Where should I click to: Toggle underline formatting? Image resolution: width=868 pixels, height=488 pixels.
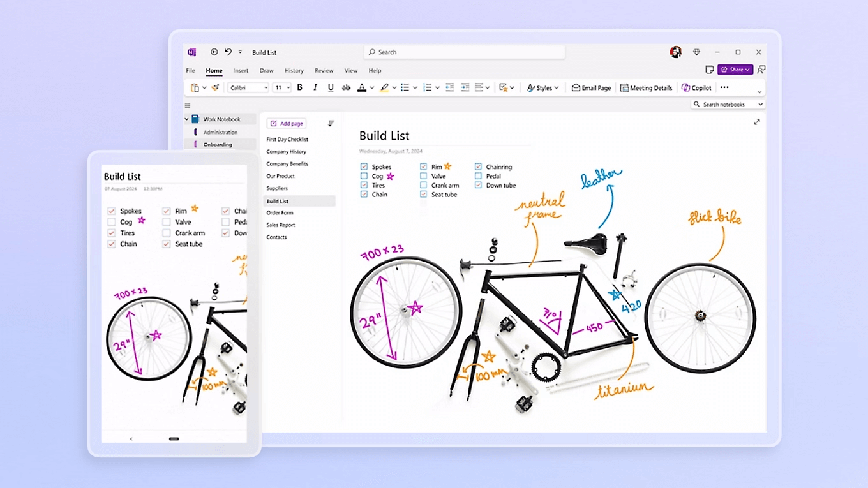click(330, 87)
